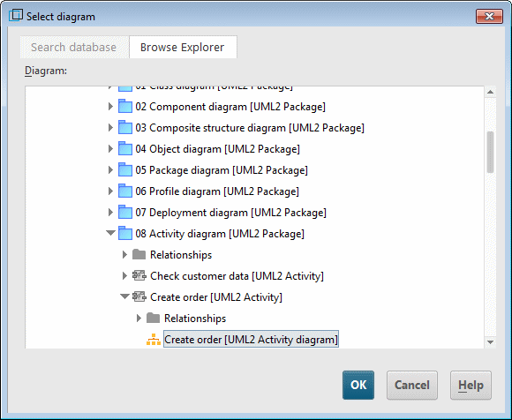Select 08 Activity diagram [UML2 Package] row
This screenshot has width=512, height=420.
[220, 234]
